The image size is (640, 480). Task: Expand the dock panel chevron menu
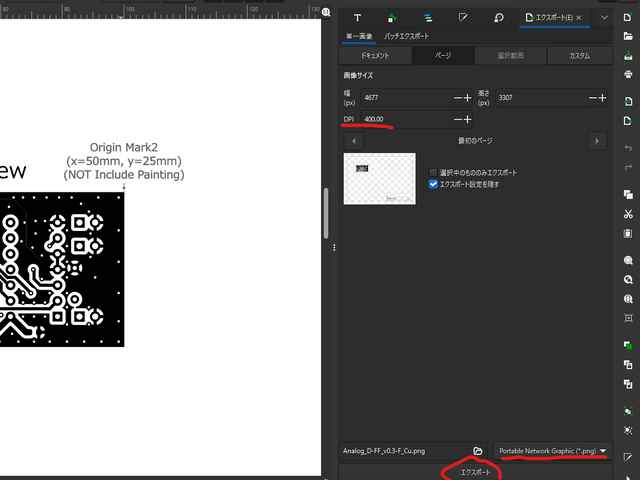tap(604, 18)
